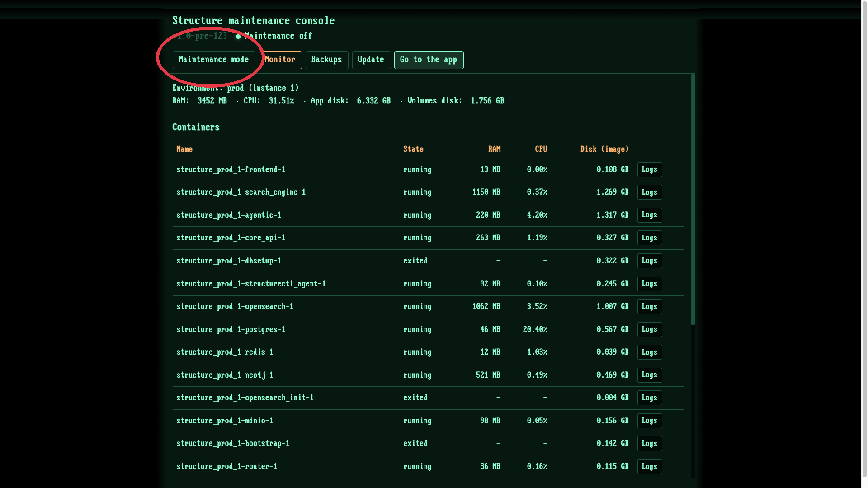This screenshot has height=488, width=868.
Task: View logs for dbsetup-1 container
Action: [649, 261]
